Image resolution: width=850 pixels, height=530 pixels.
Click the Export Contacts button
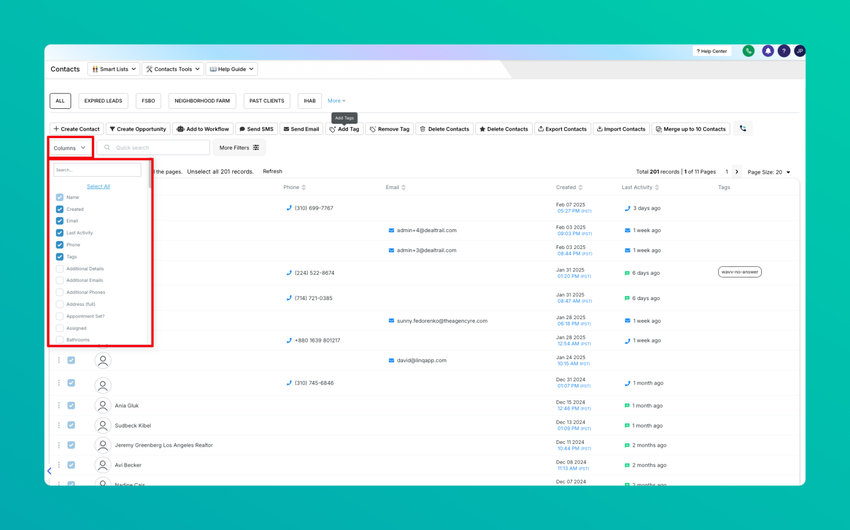[562, 129]
